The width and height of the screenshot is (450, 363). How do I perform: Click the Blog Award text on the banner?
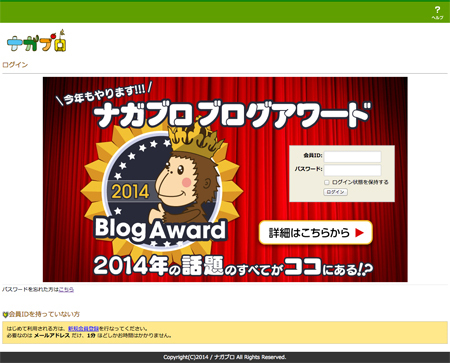click(x=160, y=229)
